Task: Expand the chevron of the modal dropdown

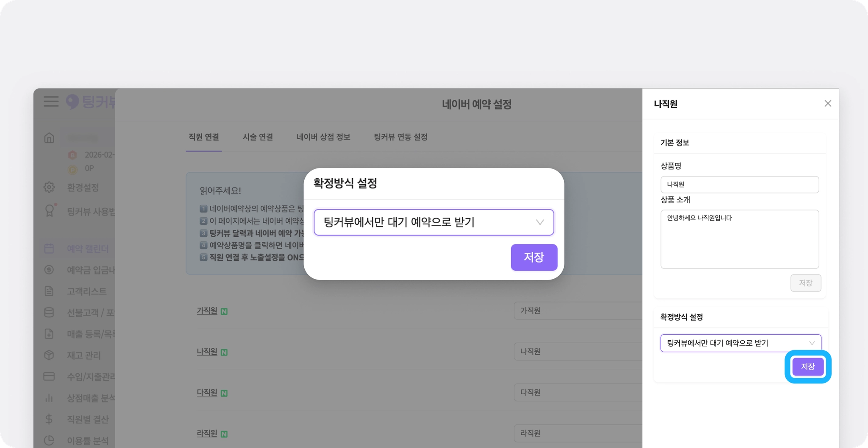Action: tap(540, 222)
